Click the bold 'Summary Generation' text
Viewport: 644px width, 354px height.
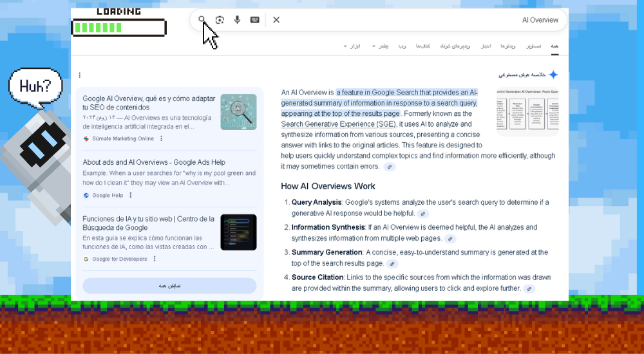pyautogui.click(x=327, y=252)
